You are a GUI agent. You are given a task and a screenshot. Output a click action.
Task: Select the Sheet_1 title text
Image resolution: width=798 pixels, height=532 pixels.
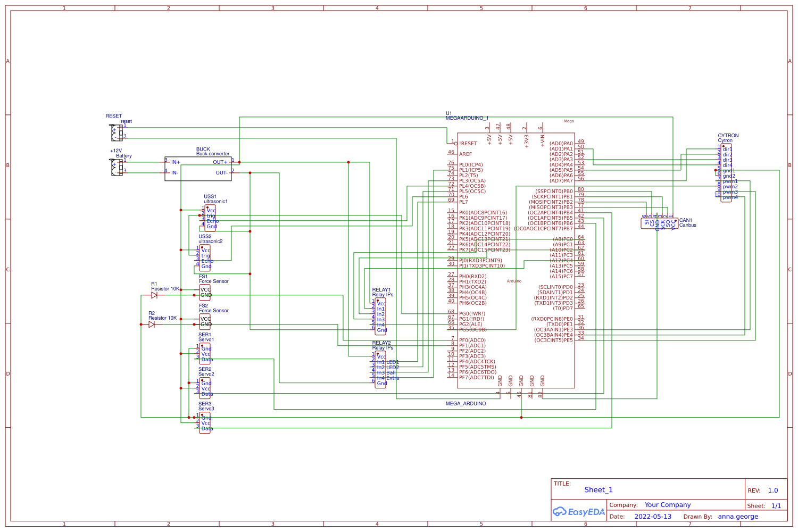pyautogui.click(x=598, y=490)
